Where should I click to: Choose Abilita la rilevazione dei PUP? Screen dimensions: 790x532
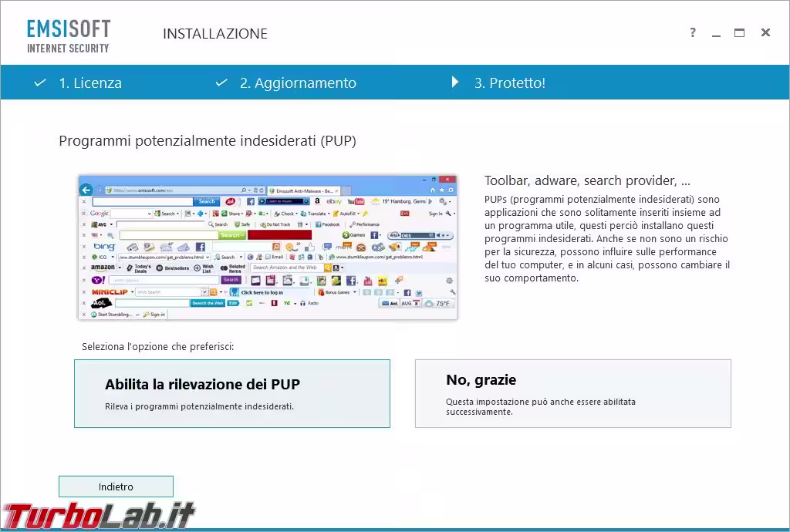(x=232, y=393)
